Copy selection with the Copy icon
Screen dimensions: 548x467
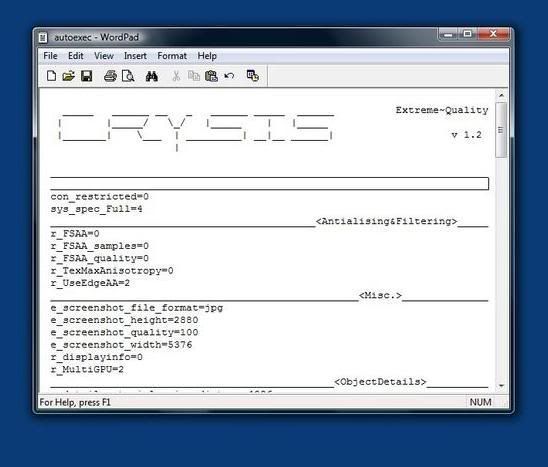(194, 76)
